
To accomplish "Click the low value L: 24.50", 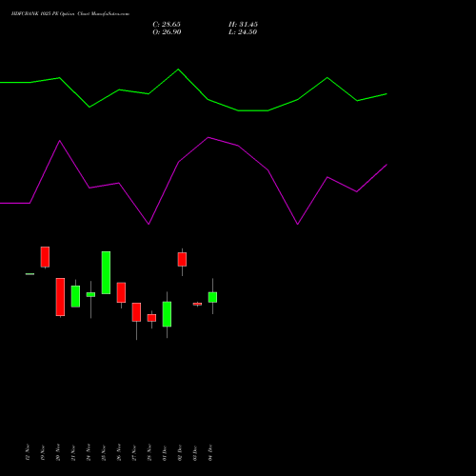I will click(243, 32).
